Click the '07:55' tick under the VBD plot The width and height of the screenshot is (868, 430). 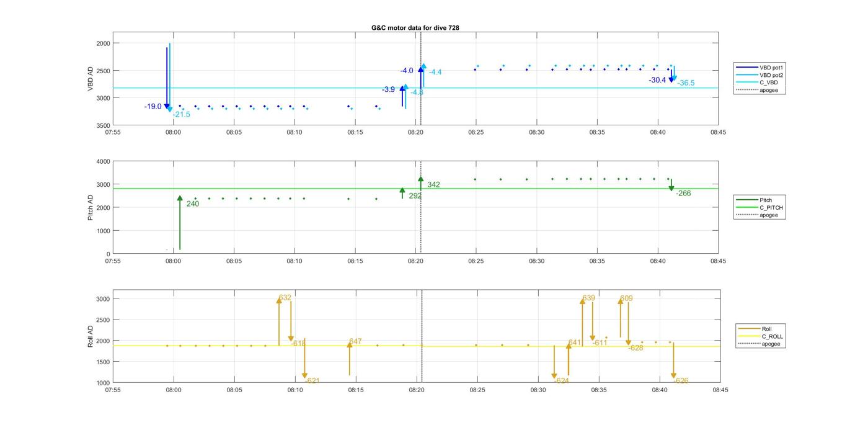[x=113, y=132]
